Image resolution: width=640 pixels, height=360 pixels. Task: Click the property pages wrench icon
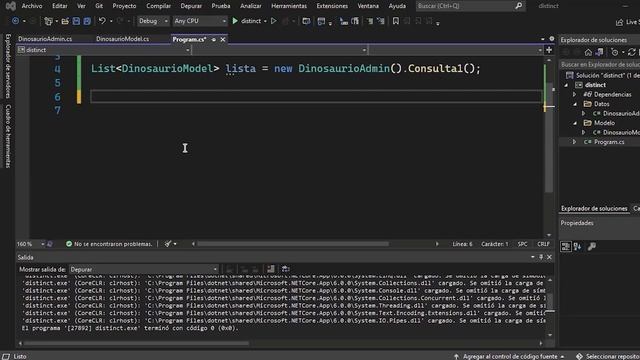pyautogui.click(x=591, y=246)
